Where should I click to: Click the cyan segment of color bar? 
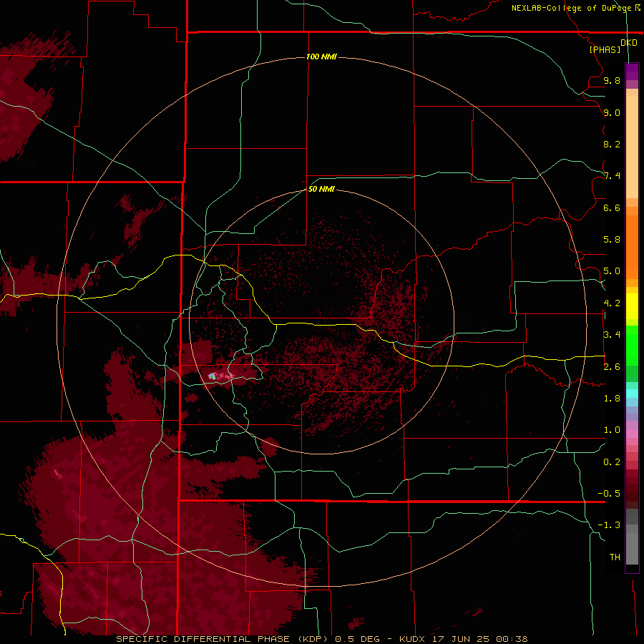[632, 393]
